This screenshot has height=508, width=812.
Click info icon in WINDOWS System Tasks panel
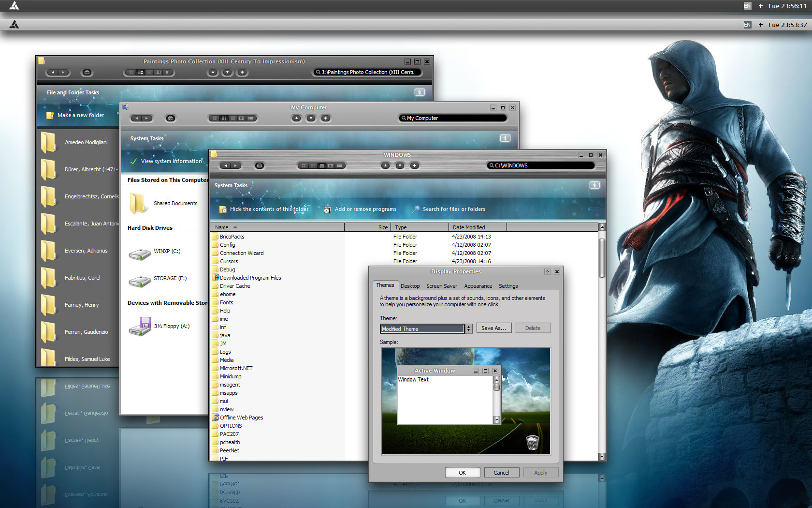(594, 185)
